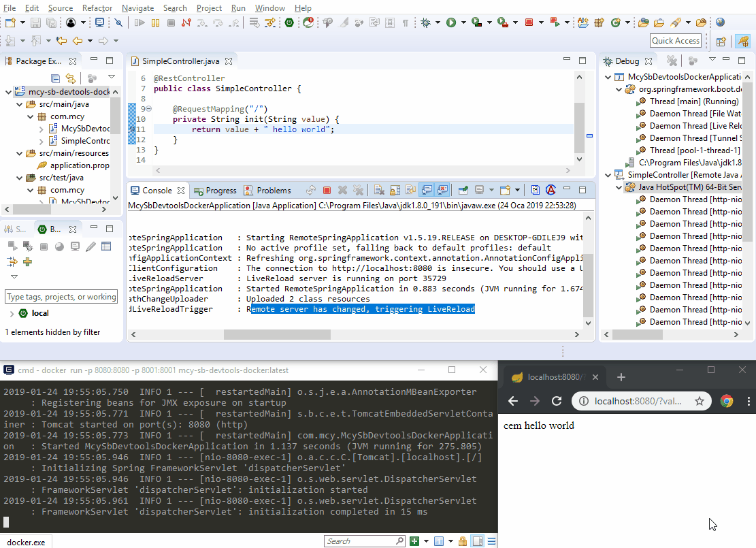
Task: Pin the Console view
Action: (x=463, y=190)
